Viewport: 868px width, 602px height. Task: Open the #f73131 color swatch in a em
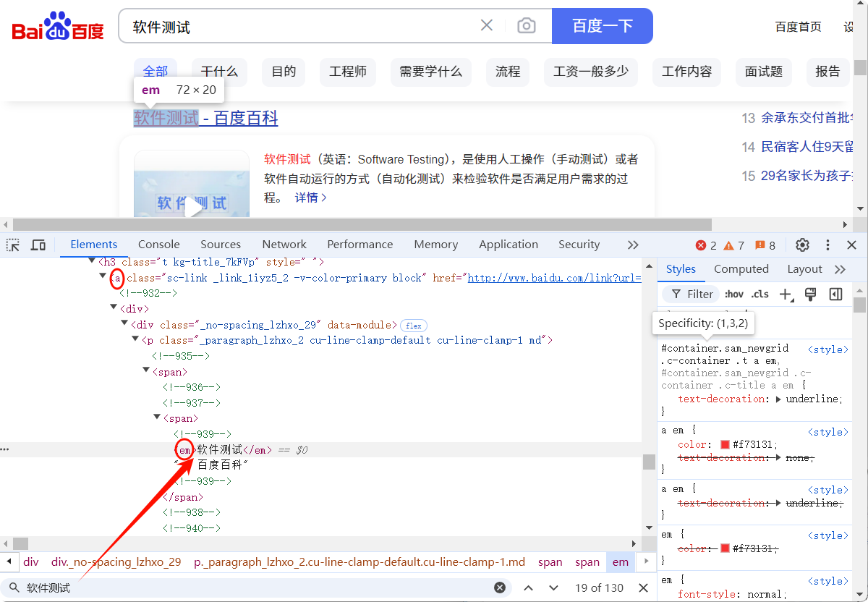pos(725,445)
